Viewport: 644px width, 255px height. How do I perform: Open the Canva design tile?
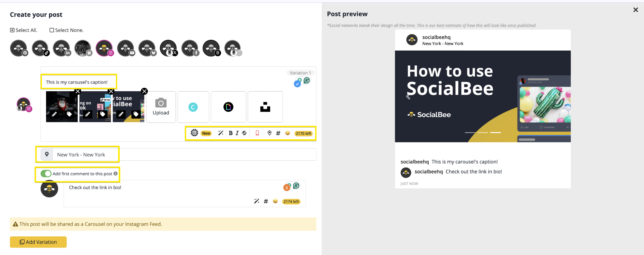[x=193, y=107]
